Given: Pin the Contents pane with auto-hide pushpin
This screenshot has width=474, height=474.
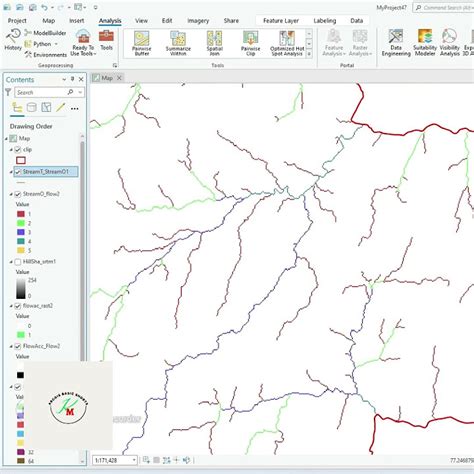Looking at the screenshot, I should tap(72, 79).
